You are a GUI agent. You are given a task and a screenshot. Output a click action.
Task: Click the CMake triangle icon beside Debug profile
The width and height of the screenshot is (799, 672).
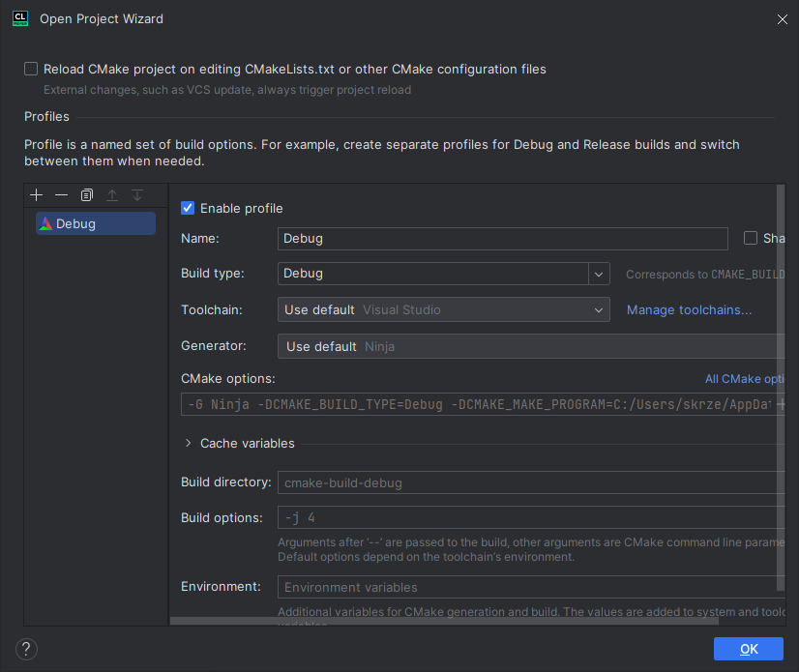point(45,223)
